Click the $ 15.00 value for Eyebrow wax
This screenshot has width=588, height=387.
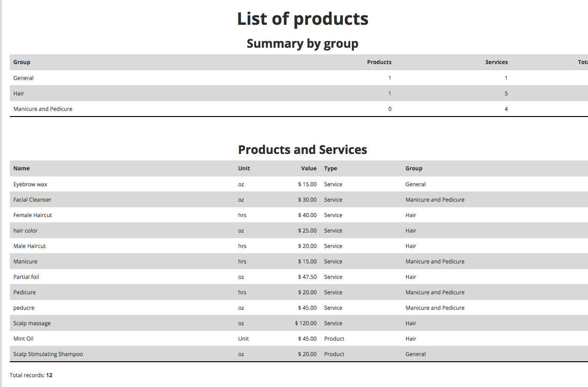pos(308,184)
